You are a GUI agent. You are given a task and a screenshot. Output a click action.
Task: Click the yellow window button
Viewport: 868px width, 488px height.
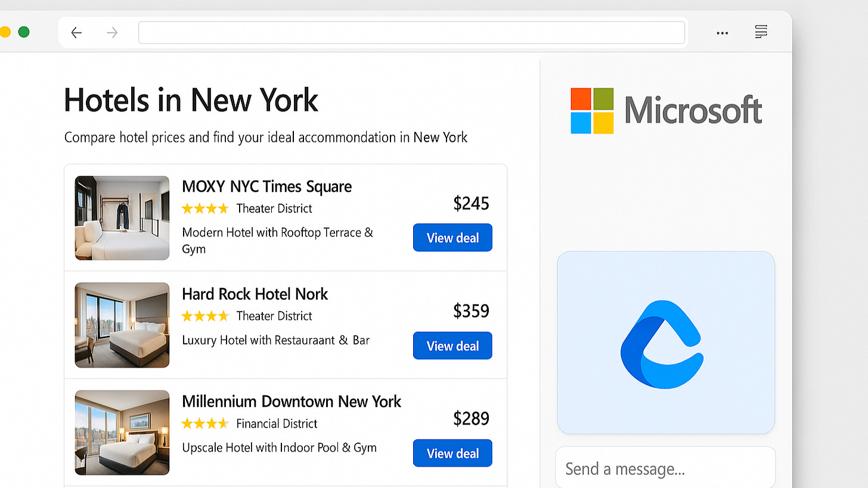[x=5, y=32]
